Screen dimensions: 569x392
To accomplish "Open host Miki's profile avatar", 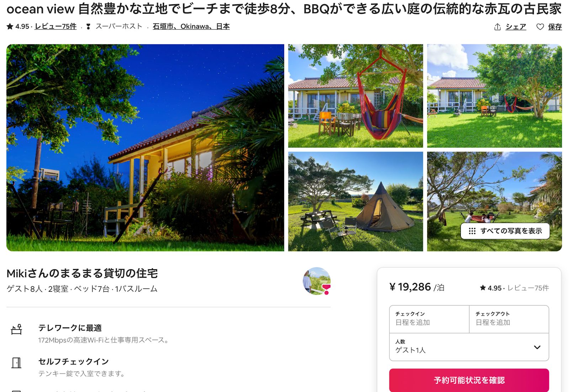I will tap(317, 281).
